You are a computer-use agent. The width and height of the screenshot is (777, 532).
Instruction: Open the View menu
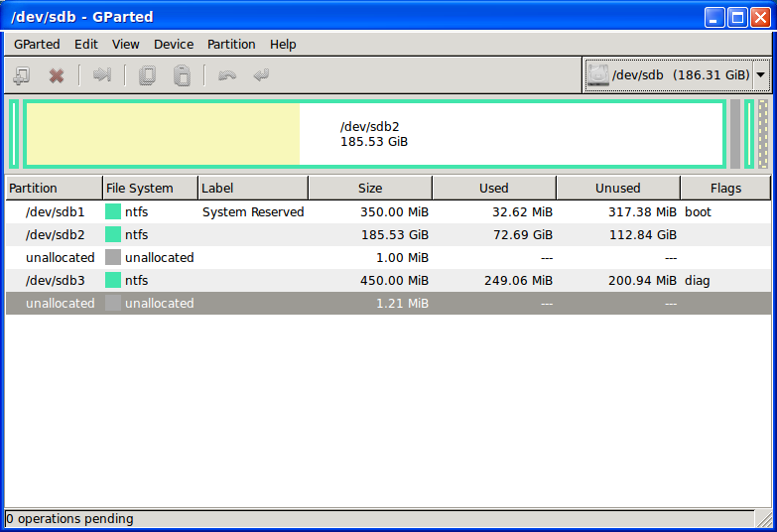(x=126, y=44)
